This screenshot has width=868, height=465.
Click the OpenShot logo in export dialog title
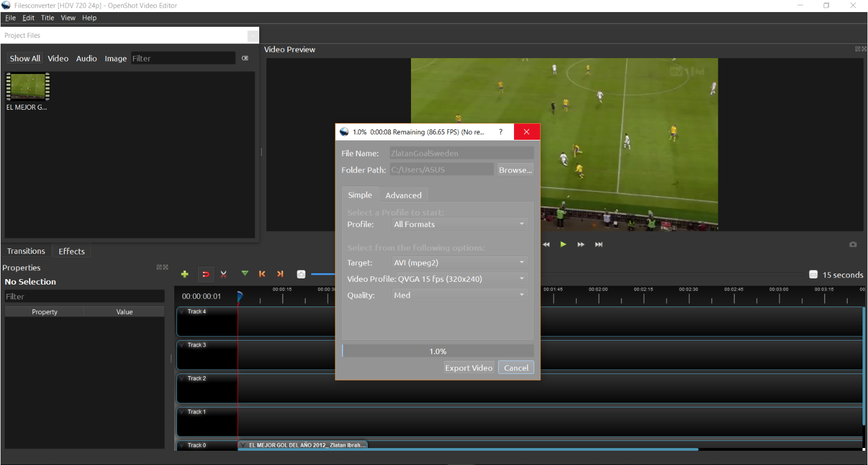[x=344, y=132]
